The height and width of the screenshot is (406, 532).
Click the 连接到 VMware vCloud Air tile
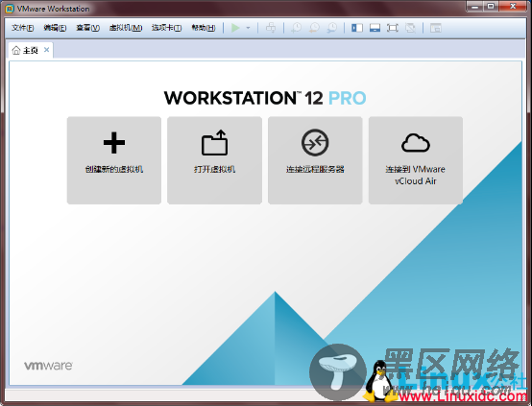(x=416, y=160)
